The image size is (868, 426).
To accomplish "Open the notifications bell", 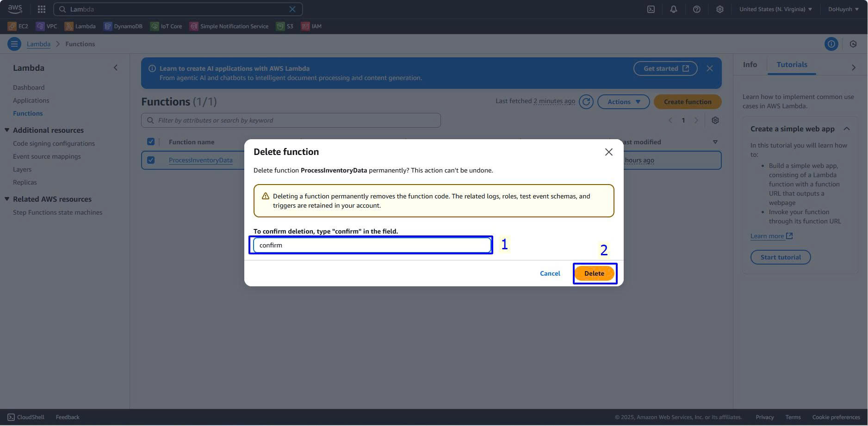I will pyautogui.click(x=673, y=9).
